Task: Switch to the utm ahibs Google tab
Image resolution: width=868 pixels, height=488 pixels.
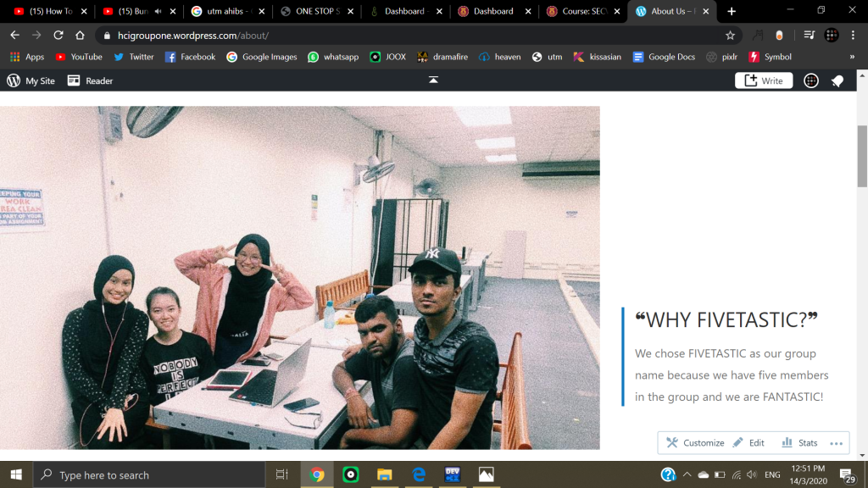Action: [228, 11]
